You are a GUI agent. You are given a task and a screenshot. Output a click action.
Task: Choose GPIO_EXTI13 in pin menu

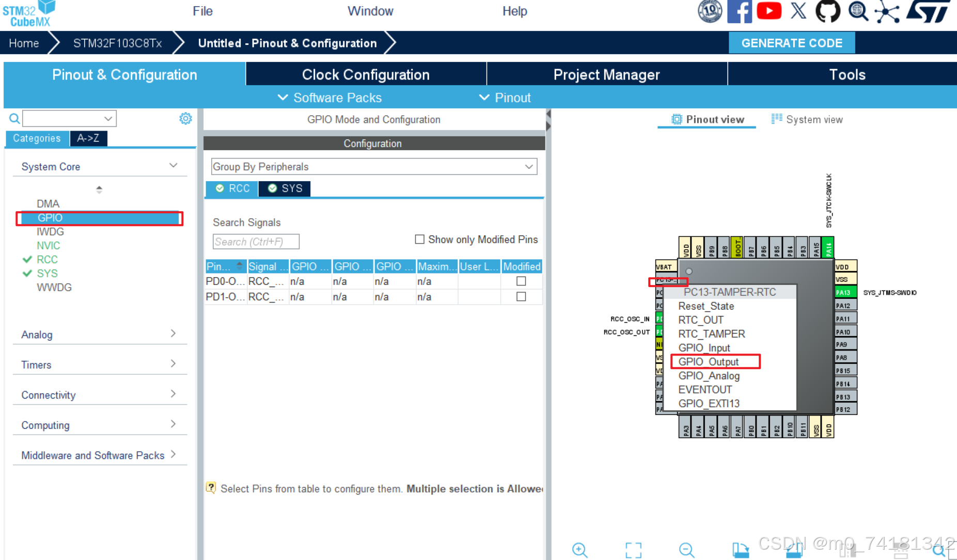(709, 404)
